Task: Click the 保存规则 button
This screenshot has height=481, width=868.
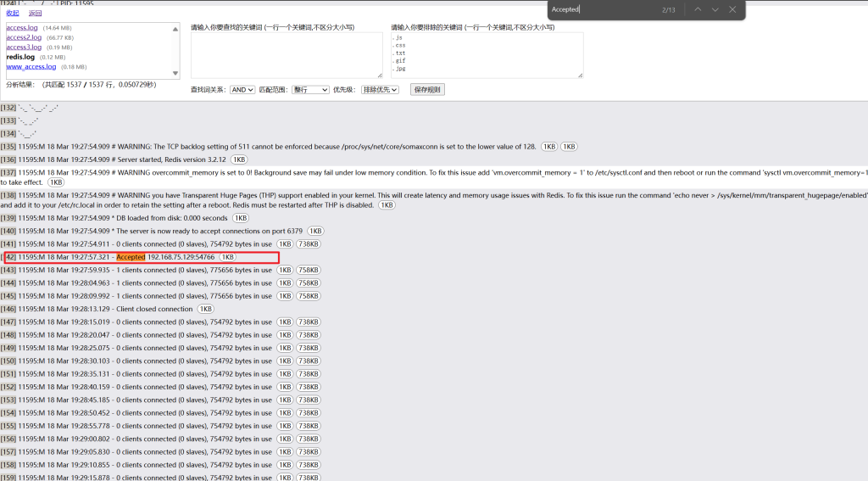Action: coord(427,89)
